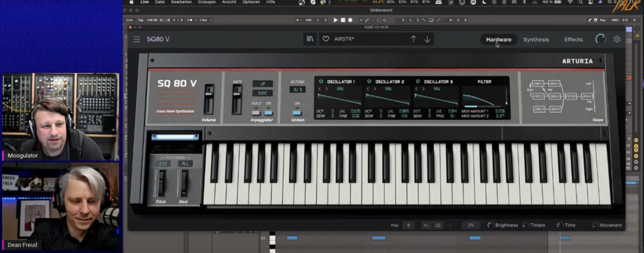Select next waveform for Oscillator 1

click(x=326, y=89)
